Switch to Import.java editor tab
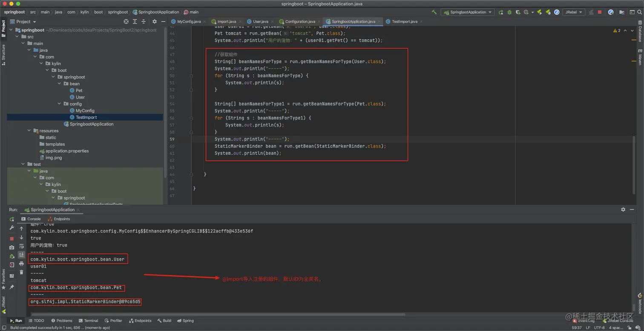Image resolution: width=644 pixels, height=331 pixels. pyautogui.click(x=227, y=21)
